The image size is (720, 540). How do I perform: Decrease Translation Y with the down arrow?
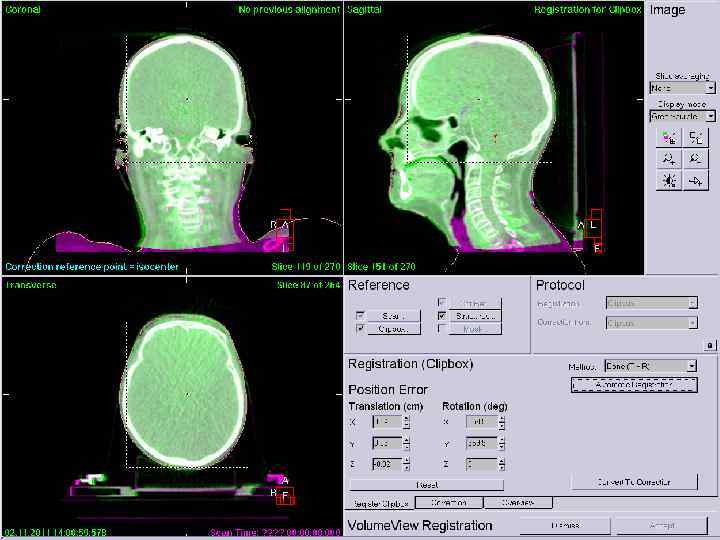(x=406, y=446)
